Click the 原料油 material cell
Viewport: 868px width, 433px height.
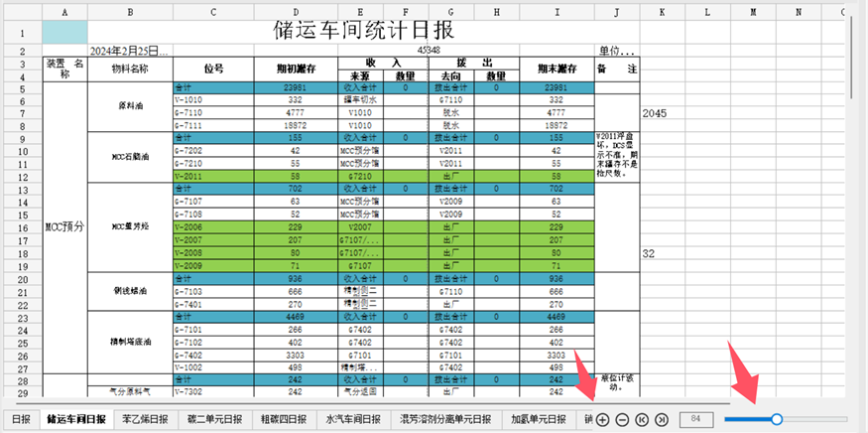pyautogui.click(x=131, y=106)
